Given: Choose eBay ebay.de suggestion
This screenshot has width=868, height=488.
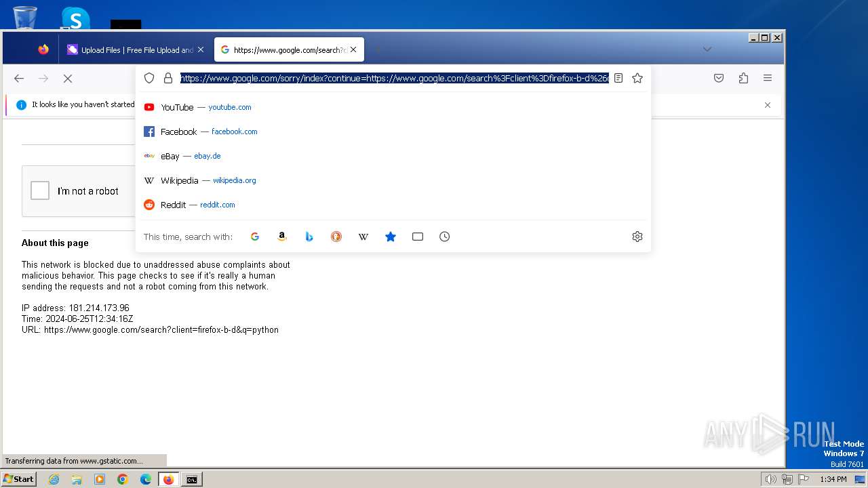Looking at the screenshot, I should pyautogui.click(x=393, y=156).
